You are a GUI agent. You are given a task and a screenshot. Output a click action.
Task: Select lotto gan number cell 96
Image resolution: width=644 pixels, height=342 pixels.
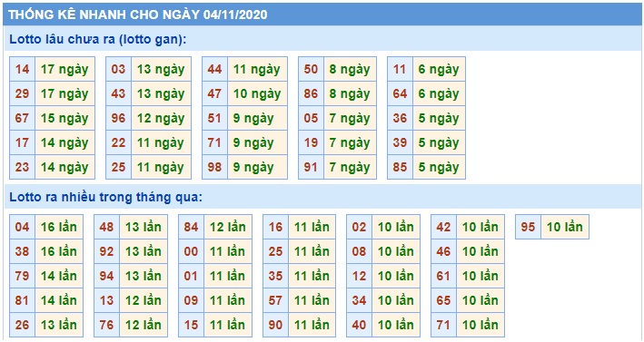pos(118,119)
